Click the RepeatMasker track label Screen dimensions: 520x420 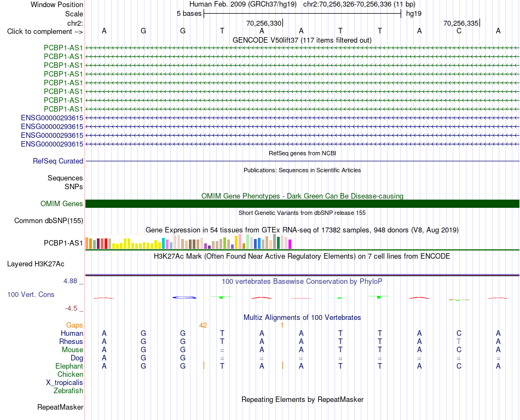pyautogui.click(x=60, y=407)
